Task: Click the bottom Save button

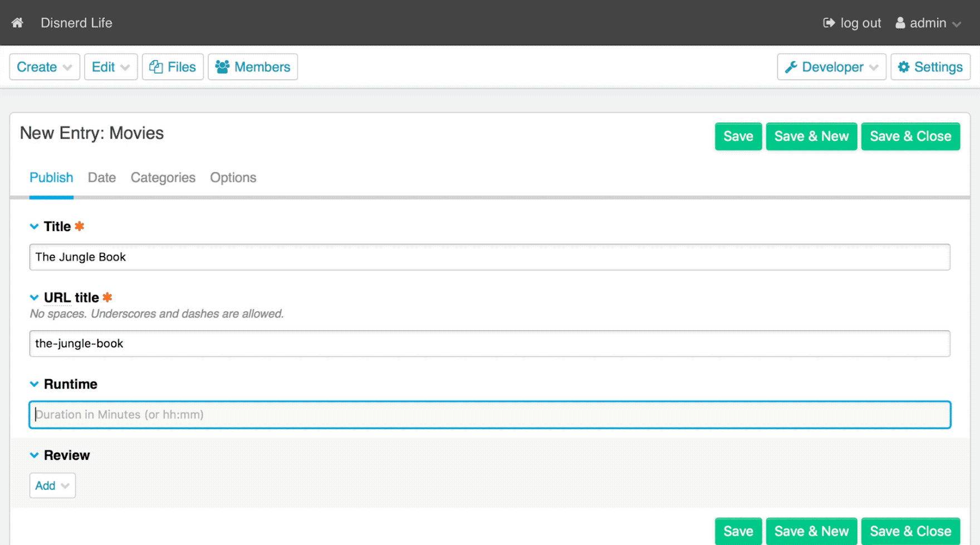Action: click(738, 531)
